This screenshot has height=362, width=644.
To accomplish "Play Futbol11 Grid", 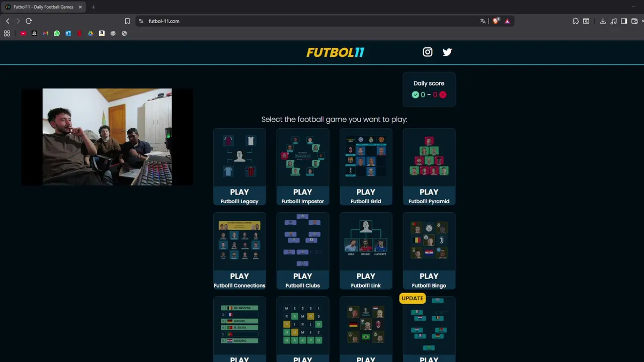I will [x=366, y=196].
